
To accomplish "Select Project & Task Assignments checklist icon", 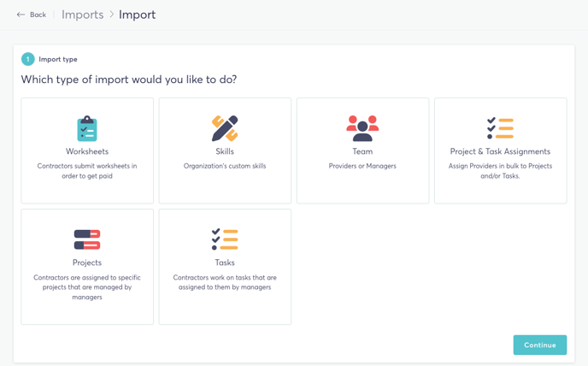I will click(x=500, y=128).
